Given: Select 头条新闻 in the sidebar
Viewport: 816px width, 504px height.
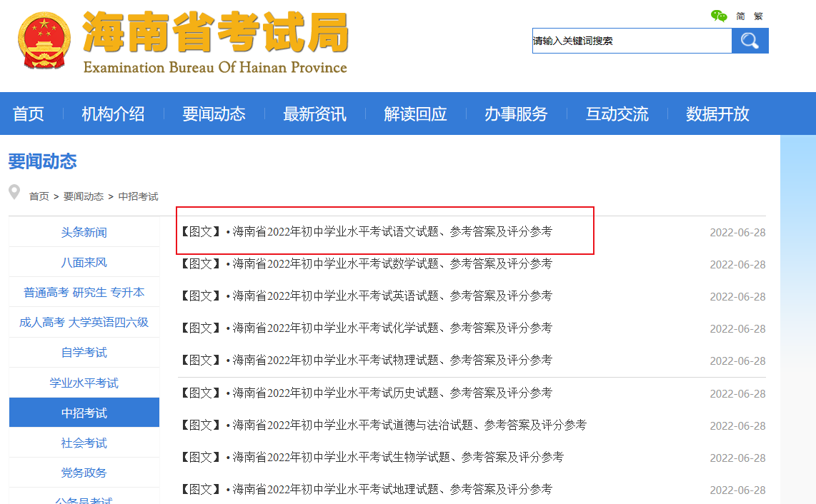Looking at the screenshot, I should pos(84,232).
